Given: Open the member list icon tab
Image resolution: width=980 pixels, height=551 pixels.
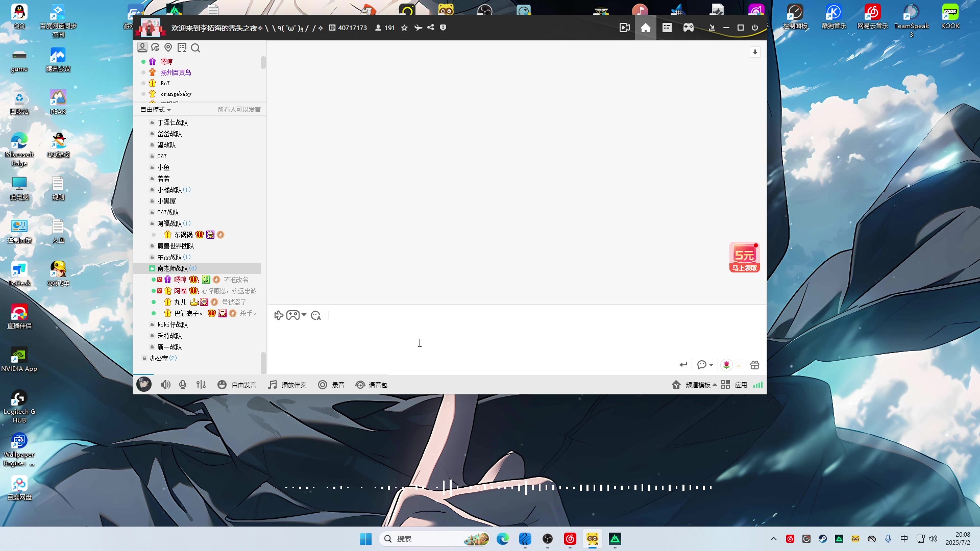Looking at the screenshot, I should click(x=142, y=47).
